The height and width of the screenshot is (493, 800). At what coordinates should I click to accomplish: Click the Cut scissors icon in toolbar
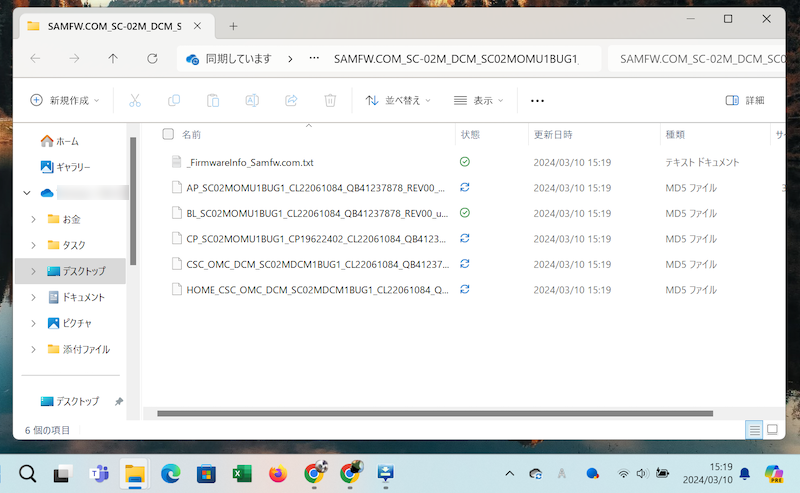(135, 101)
